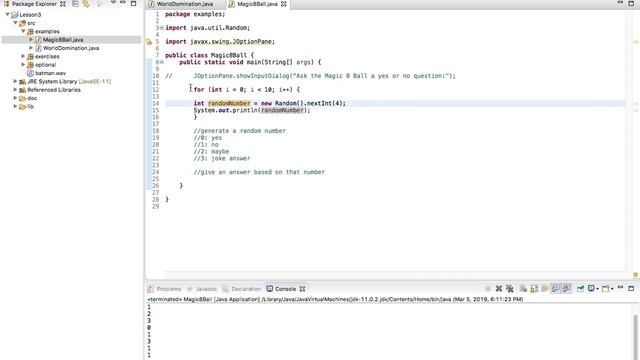
Task: Collapse the examples package node
Action: 23,31
